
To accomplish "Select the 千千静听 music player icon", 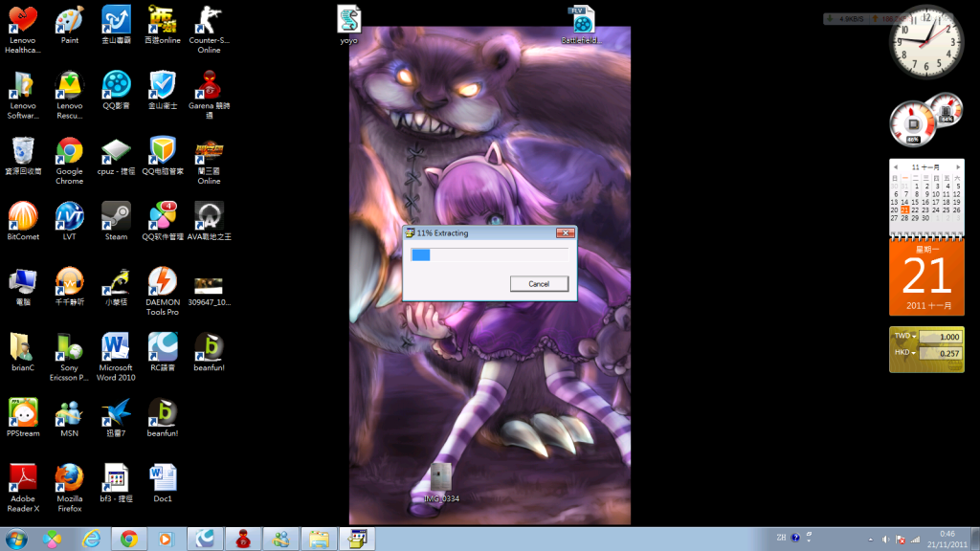I will tap(69, 287).
